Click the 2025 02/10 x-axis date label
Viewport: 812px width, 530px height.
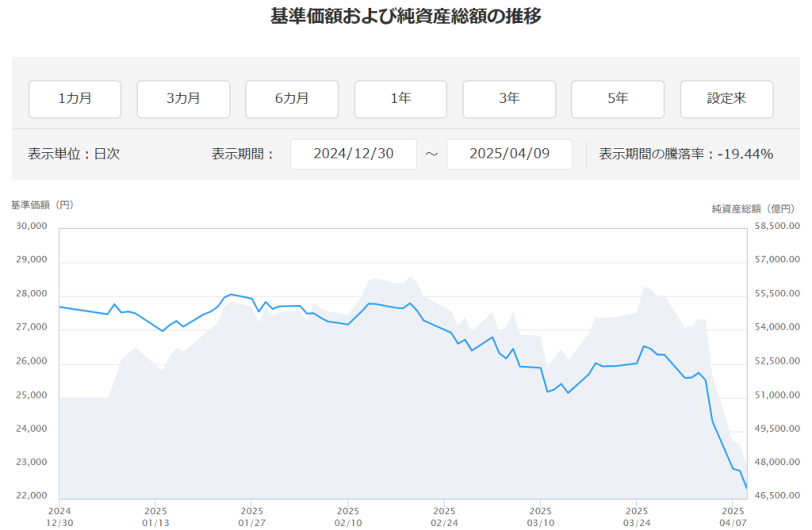tap(347, 516)
